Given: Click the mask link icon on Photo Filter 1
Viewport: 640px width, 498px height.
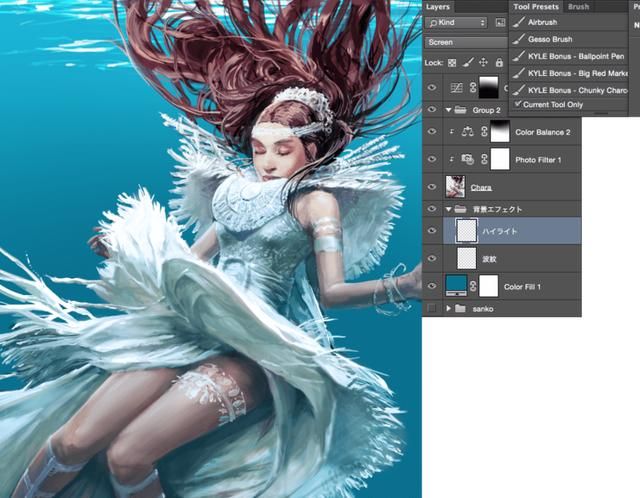Looking at the screenshot, I should click(484, 159).
